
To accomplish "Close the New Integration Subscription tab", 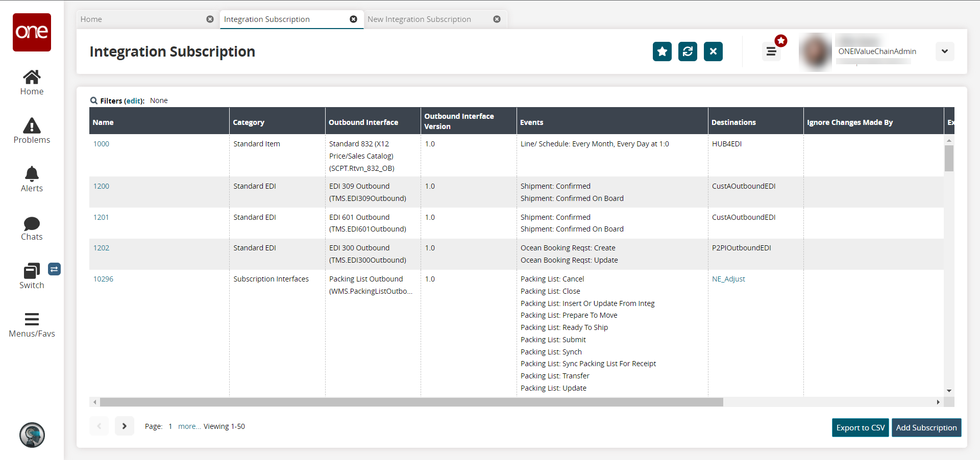I will pyautogui.click(x=497, y=19).
